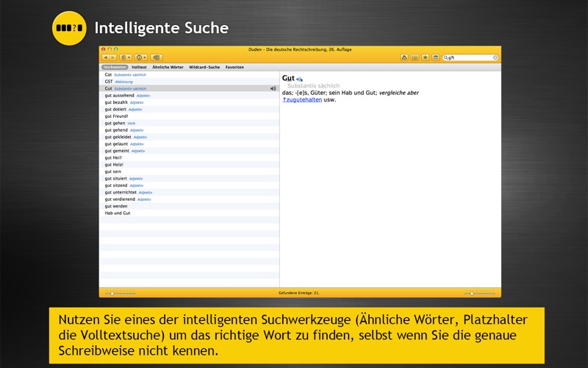Select the 'gut sein' entry

[x=190, y=171]
